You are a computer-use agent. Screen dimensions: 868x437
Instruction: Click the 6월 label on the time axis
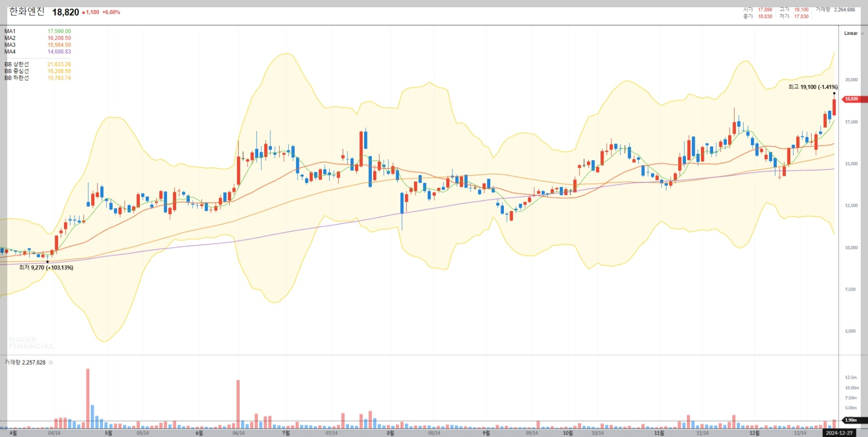200,433
